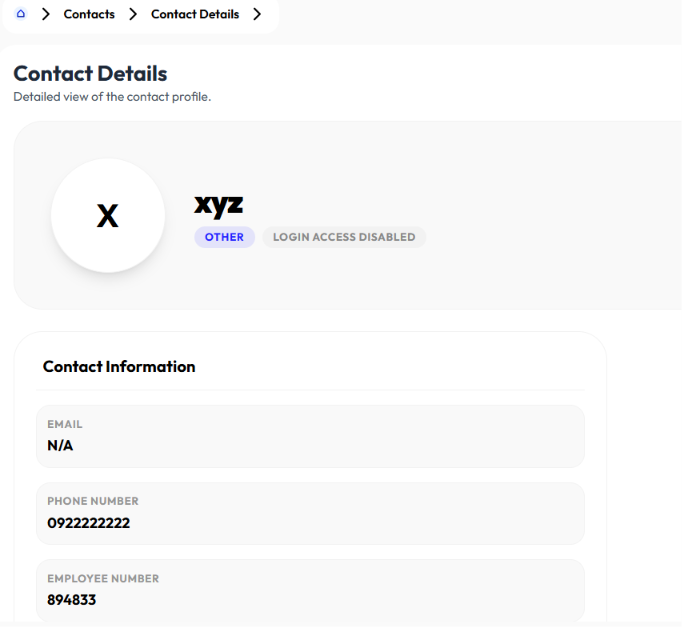Click the chevron after Contact Details breadcrumb
The width and height of the screenshot is (682, 627).
coord(257,14)
